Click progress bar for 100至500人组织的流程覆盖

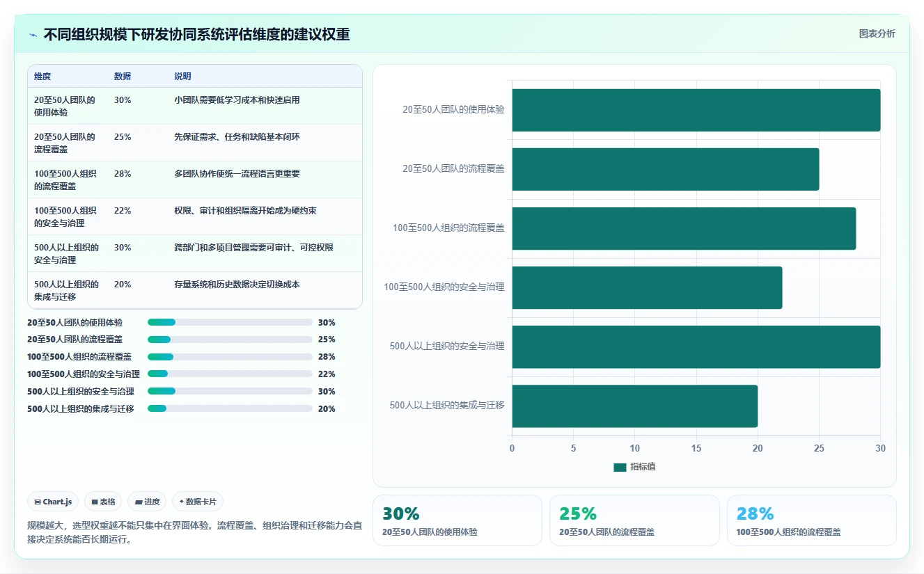coord(230,357)
